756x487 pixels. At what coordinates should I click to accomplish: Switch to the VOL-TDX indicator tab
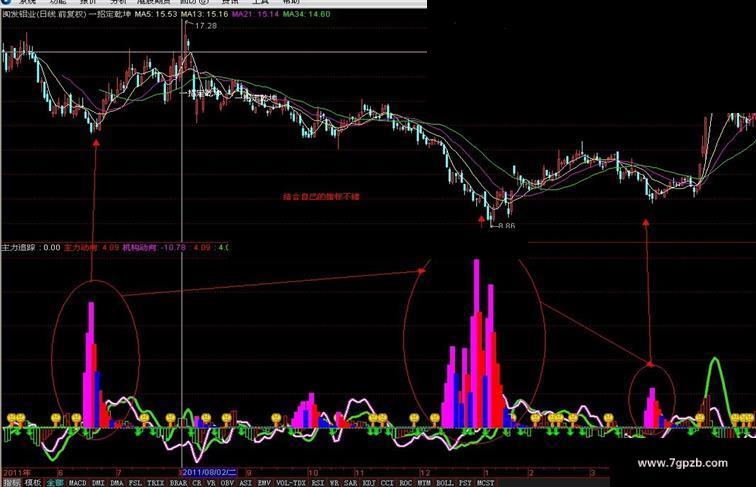[291, 483]
